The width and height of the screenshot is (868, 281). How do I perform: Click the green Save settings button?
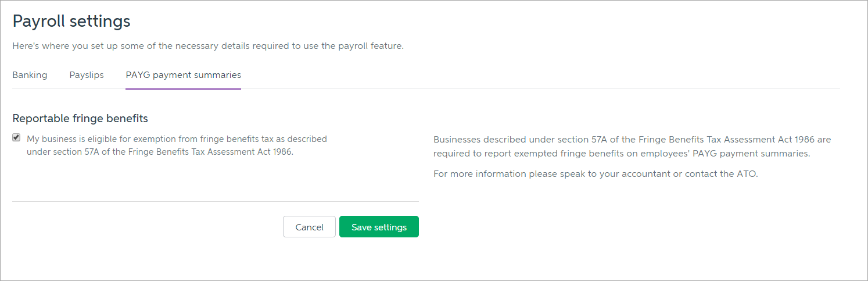379,227
